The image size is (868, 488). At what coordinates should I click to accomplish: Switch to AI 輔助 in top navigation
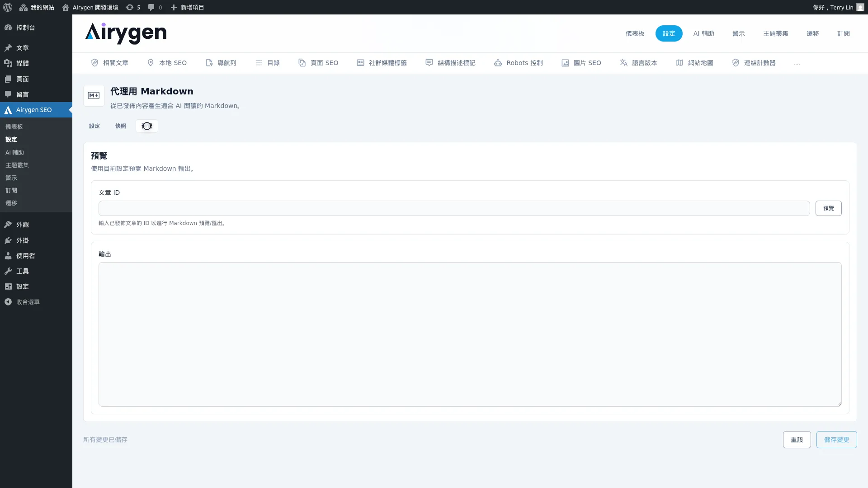pyautogui.click(x=703, y=33)
